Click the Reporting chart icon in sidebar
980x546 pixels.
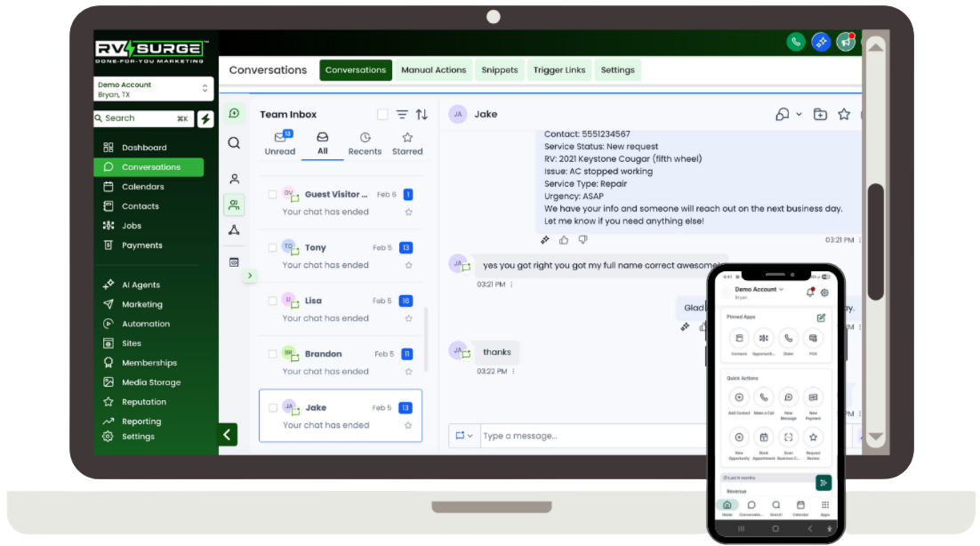(x=108, y=421)
